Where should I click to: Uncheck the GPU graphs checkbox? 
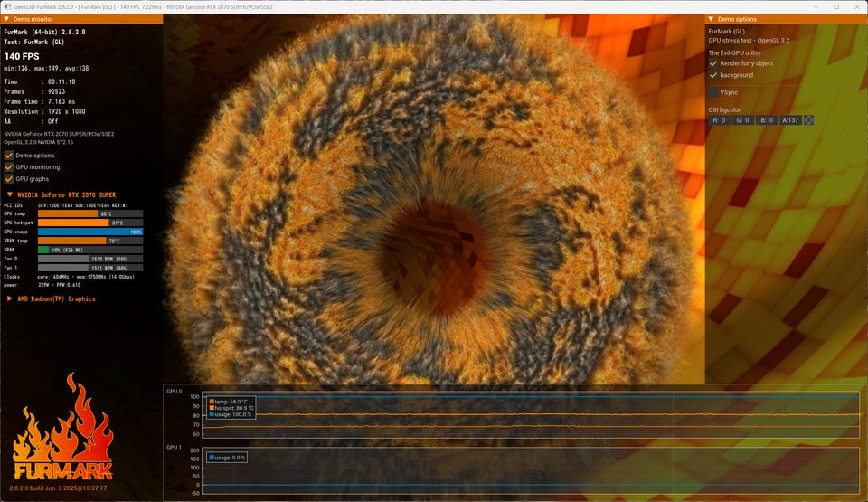(x=8, y=178)
